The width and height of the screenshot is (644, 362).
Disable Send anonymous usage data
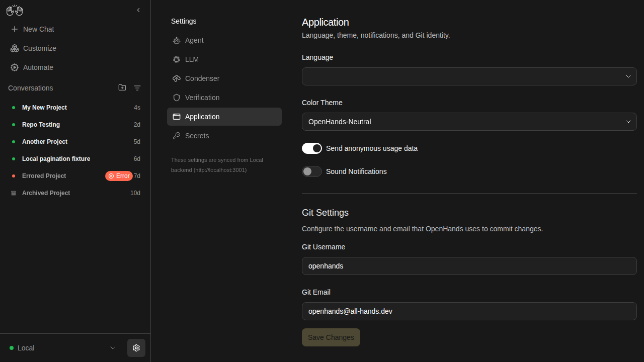tap(312, 148)
